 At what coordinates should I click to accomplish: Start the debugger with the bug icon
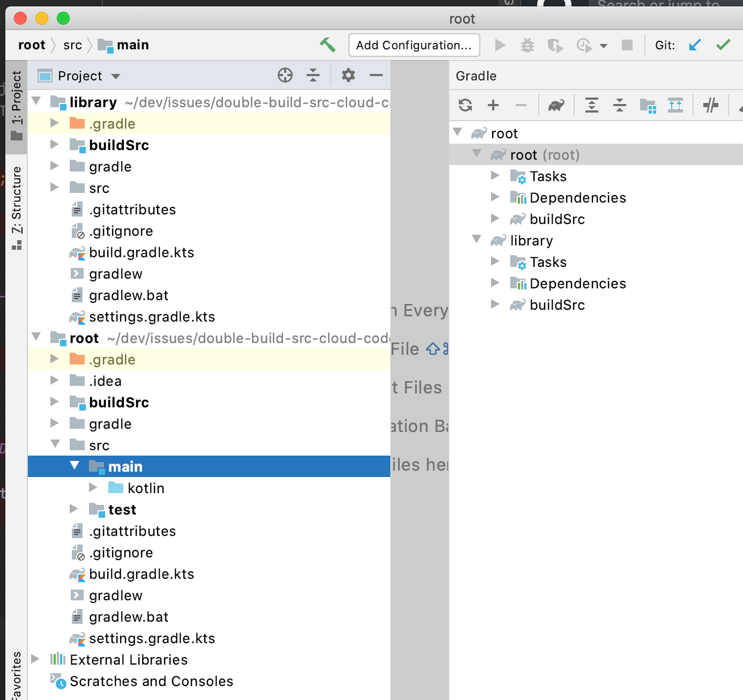pyautogui.click(x=527, y=45)
